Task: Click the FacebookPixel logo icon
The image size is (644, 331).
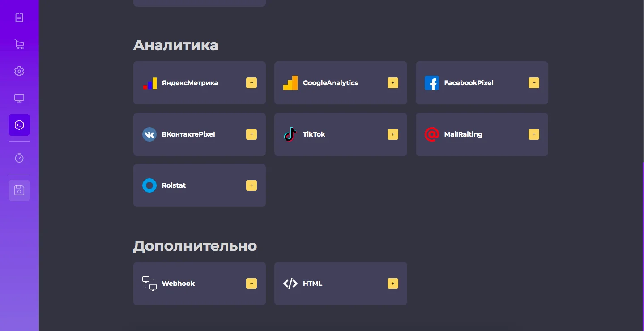Action: (432, 83)
